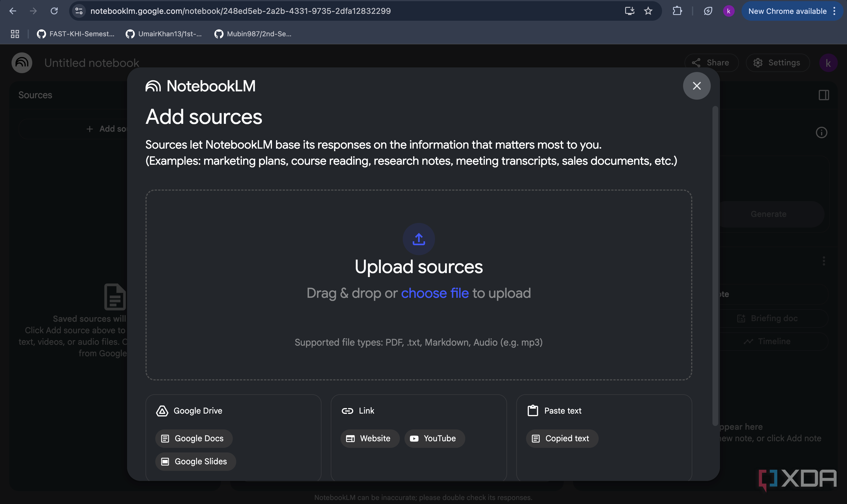Click the Website browser icon

click(x=350, y=438)
